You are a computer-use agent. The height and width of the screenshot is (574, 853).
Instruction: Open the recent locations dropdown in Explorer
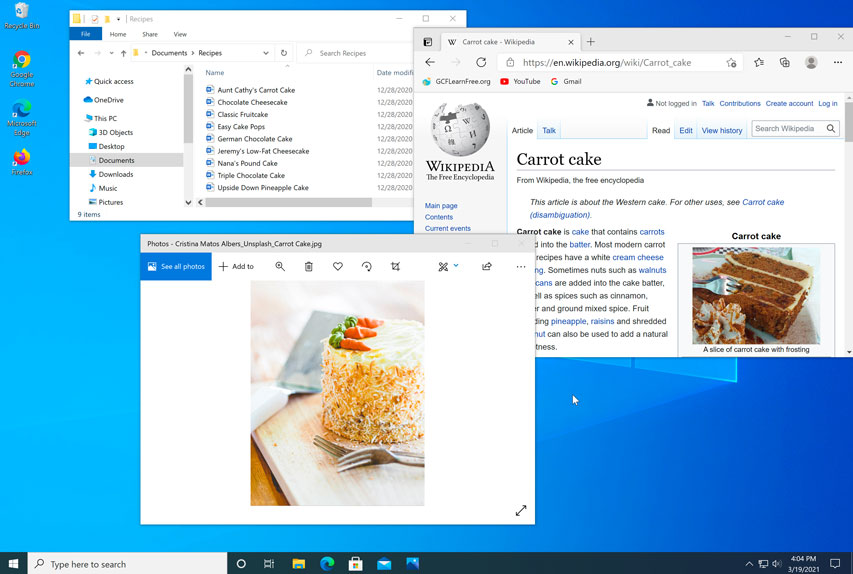110,53
